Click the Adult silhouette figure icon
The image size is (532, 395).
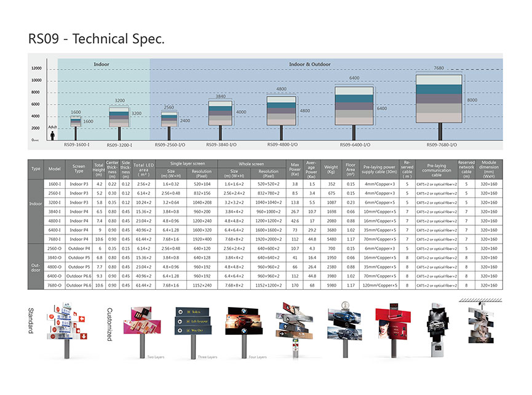click(x=54, y=135)
